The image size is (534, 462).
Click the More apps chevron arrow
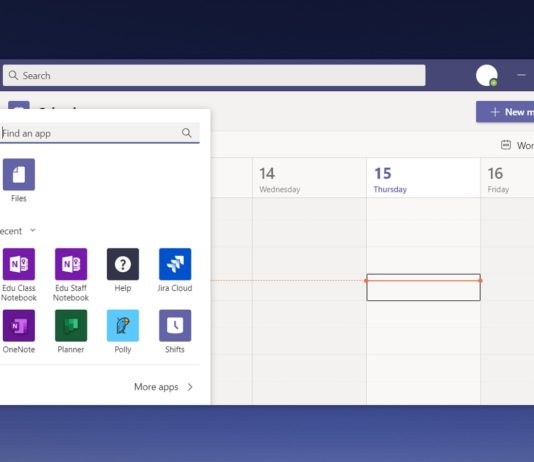[190, 387]
